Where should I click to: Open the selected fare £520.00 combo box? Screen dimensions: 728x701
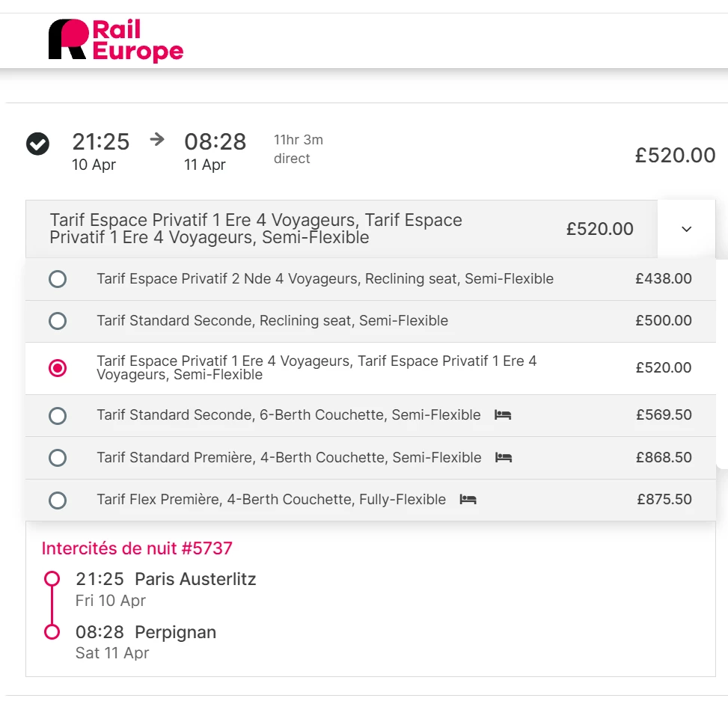coord(340,229)
